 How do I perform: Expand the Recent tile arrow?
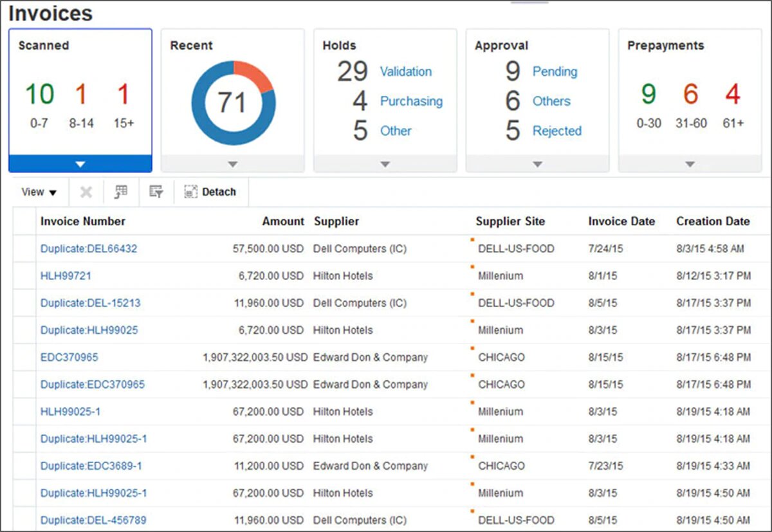point(233,164)
